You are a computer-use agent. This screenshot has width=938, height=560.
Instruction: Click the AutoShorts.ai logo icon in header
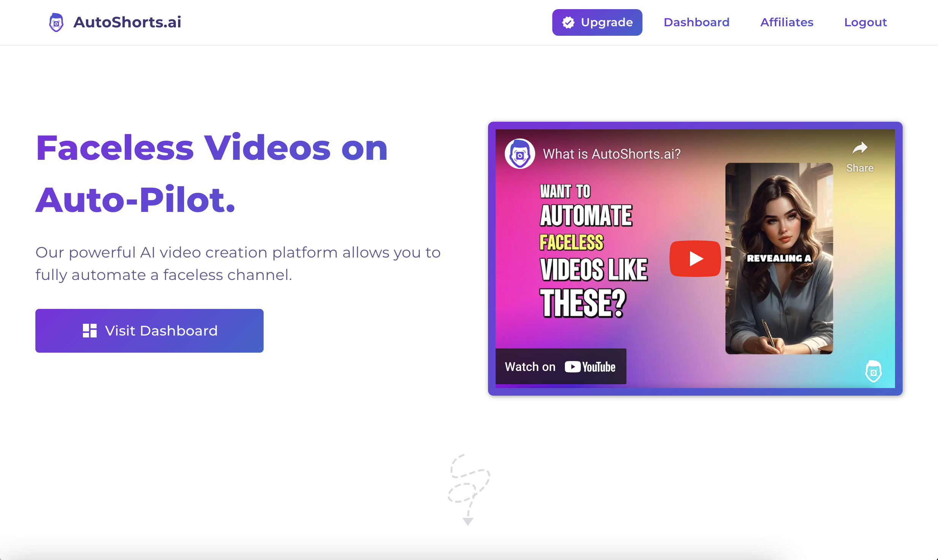coord(56,22)
